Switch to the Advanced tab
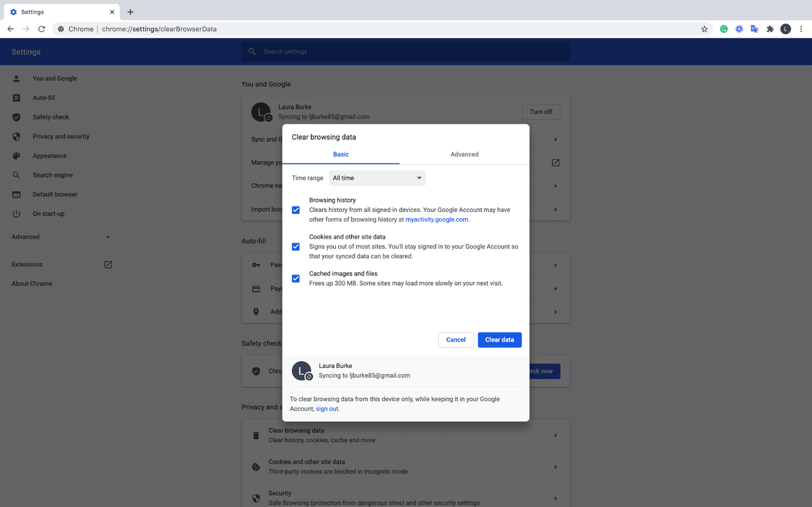 click(464, 154)
